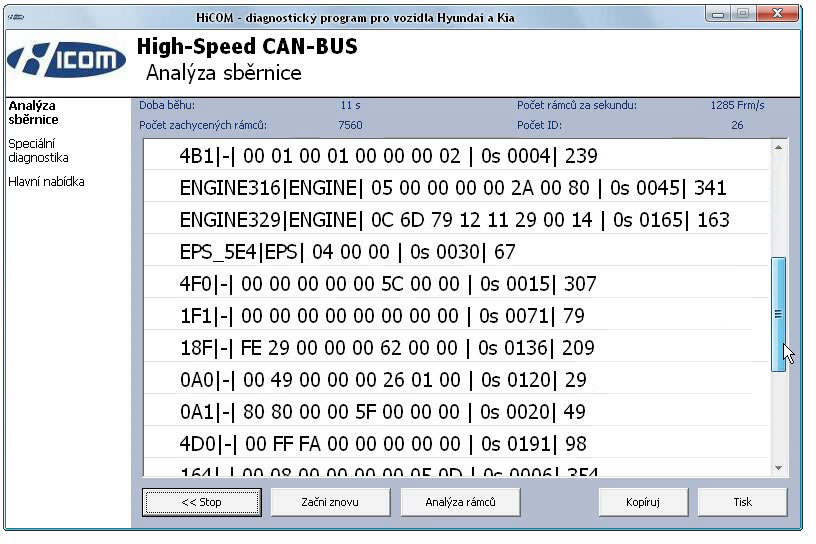Screen dimensions: 816x544
Task: Maximize the HiCOM window
Action: (x=743, y=14)
